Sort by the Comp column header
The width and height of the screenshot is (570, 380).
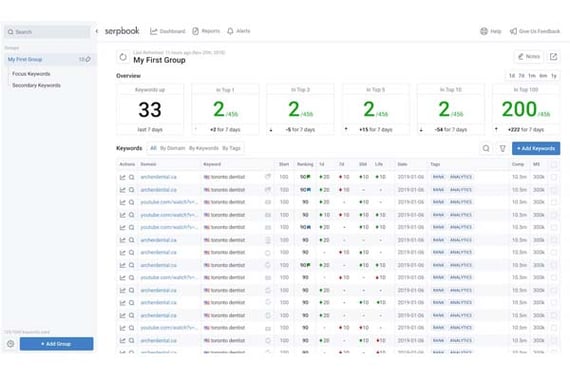click(x=518, y=164)
